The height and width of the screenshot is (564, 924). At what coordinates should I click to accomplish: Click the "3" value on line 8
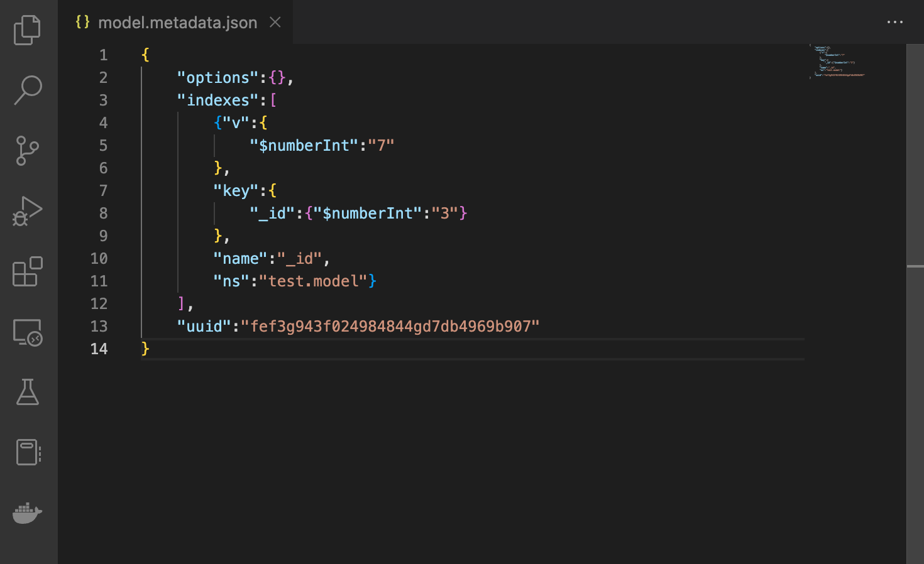[x=445, y=214]
